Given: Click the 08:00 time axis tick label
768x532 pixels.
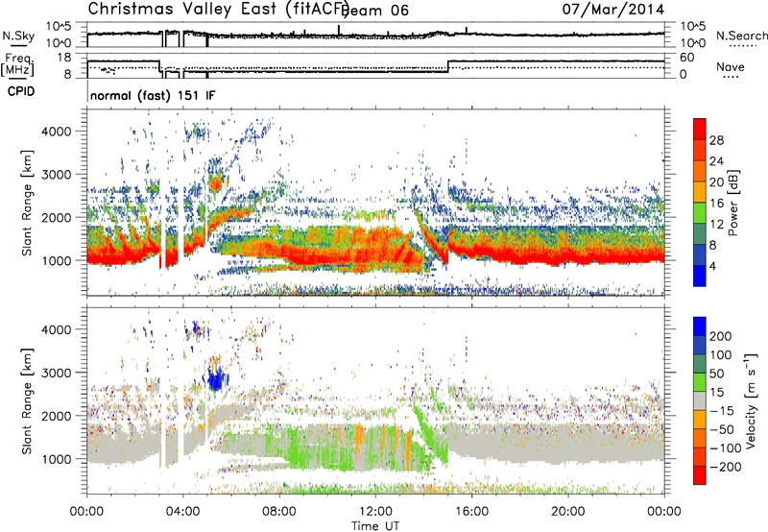Looking at the screenshot, I should pyautogui.click(x=279, y=512).
